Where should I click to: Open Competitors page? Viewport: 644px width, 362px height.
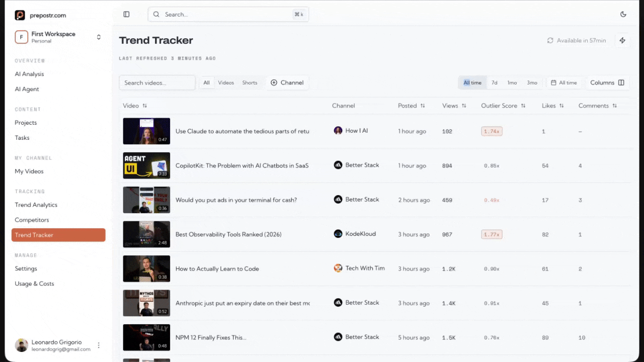[58, 220]
